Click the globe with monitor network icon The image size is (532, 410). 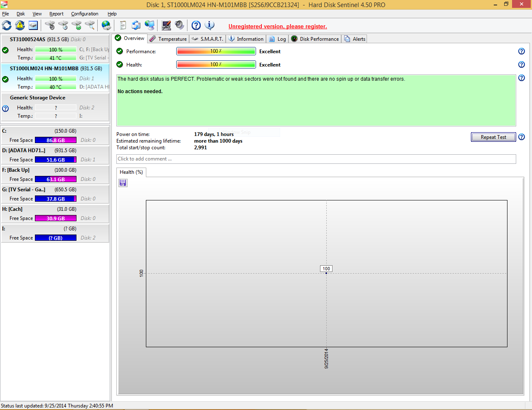[x=150, y=25]
